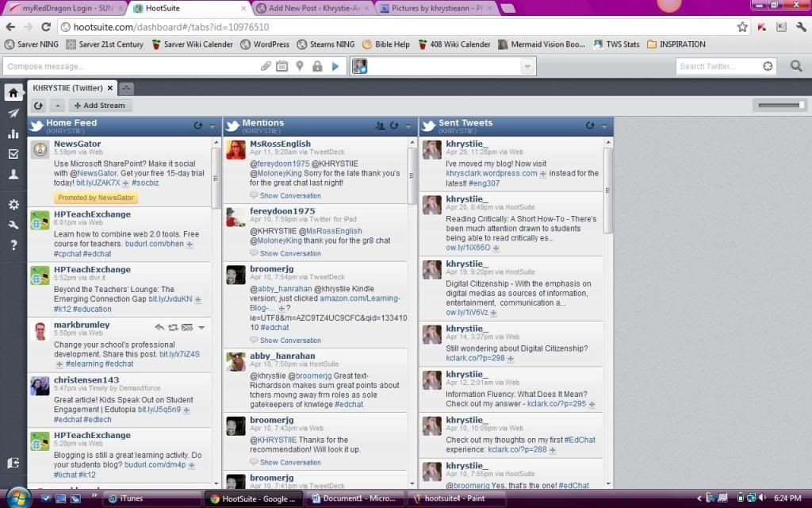Click the Home Feed vertical scrollbar

[216, 178]
